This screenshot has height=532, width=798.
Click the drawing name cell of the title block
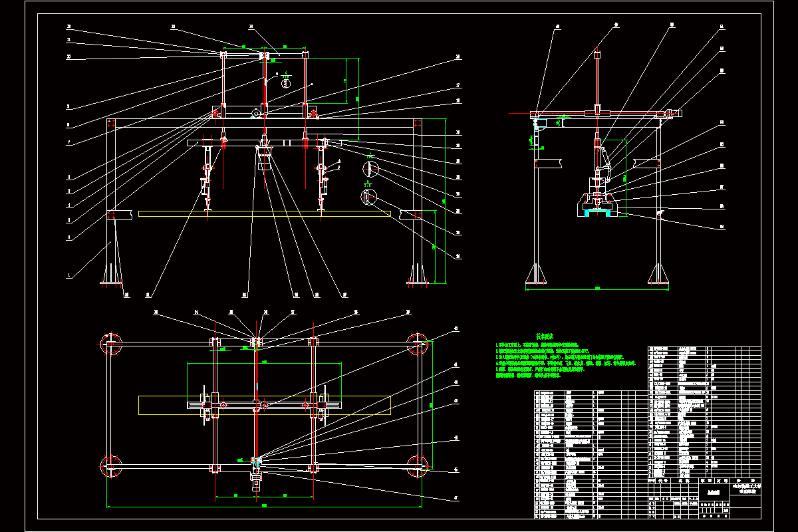tap(714, 492)
